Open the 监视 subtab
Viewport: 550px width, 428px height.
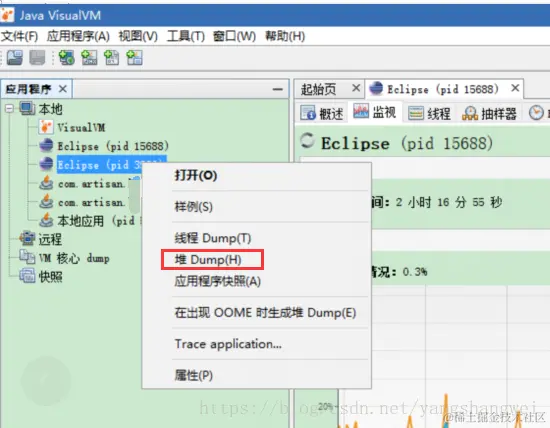375,112
